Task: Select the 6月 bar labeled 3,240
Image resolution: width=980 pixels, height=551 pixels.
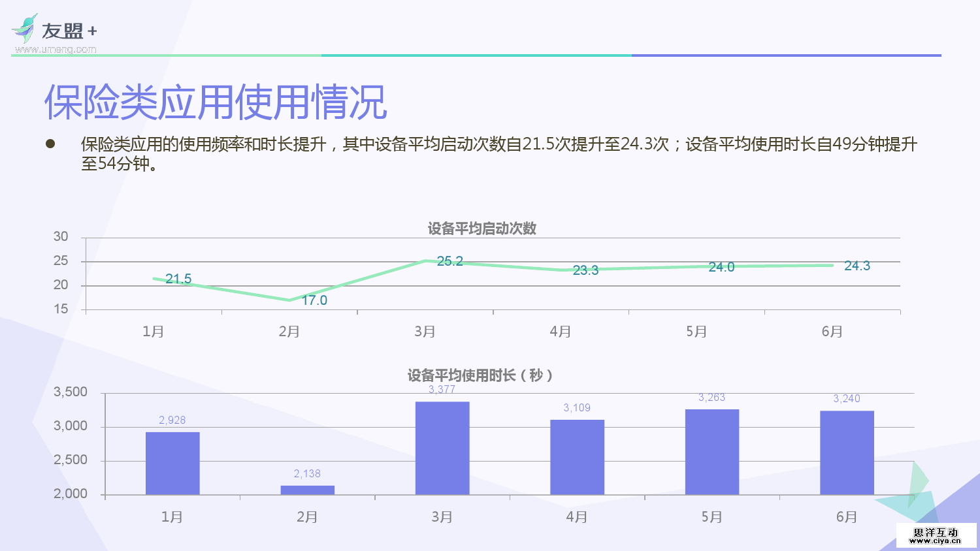Action: 846,452
